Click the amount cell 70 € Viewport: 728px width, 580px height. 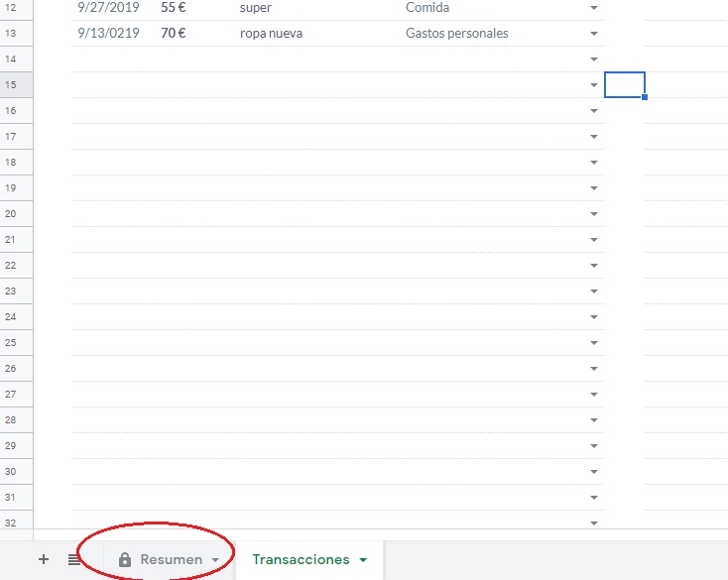174,34
